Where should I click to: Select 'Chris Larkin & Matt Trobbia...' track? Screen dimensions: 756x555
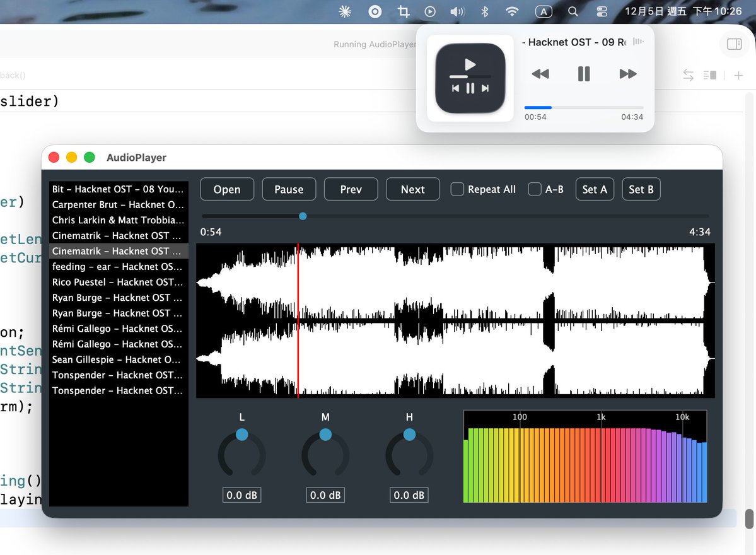[x=119, y=220]
